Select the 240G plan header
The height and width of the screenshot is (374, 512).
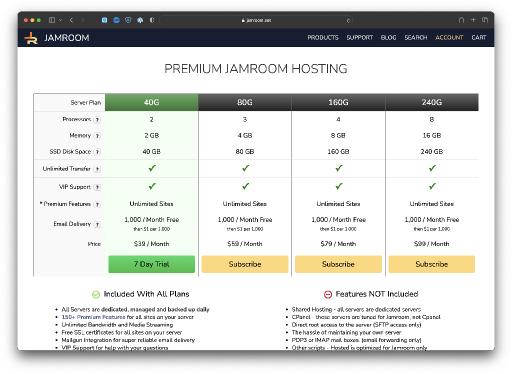coord(432,102)
